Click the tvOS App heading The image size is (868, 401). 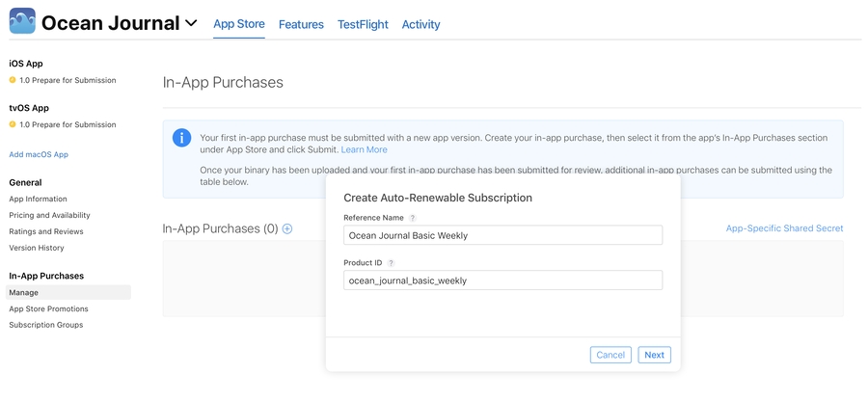[29, 108]
